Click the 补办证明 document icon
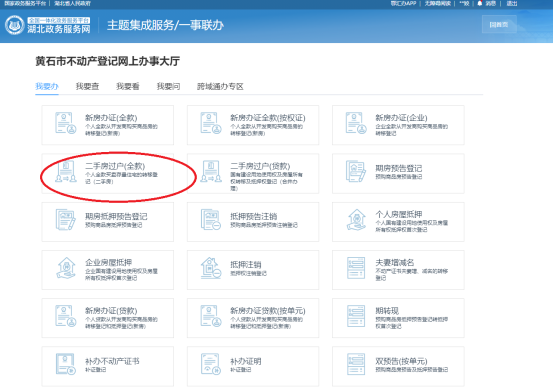 tap(211, 364)
